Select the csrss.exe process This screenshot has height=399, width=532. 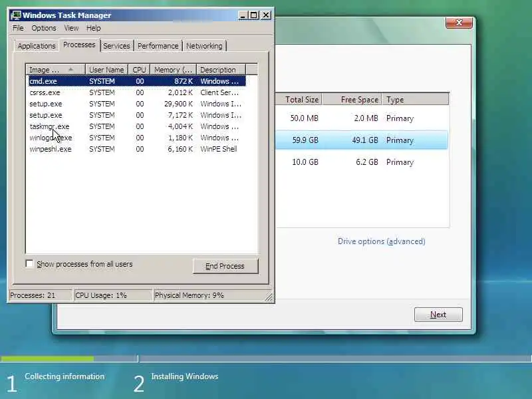coord(137,92)
